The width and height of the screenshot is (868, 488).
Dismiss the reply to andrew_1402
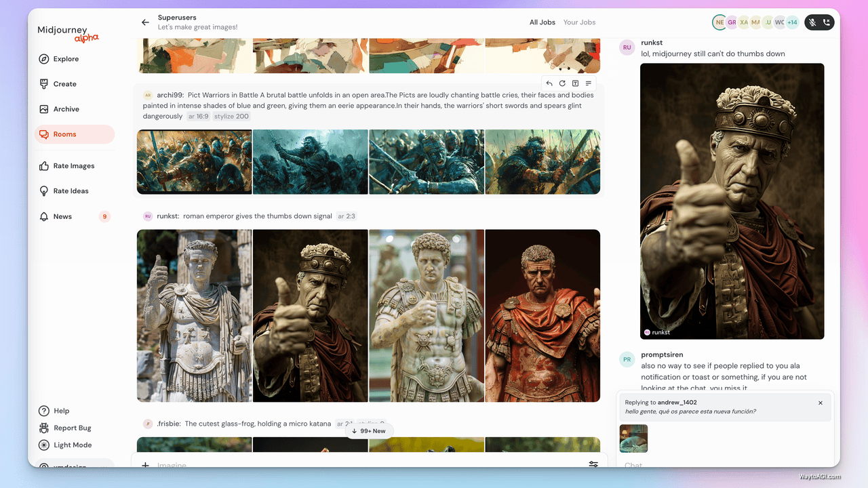(x=820, y=403)
